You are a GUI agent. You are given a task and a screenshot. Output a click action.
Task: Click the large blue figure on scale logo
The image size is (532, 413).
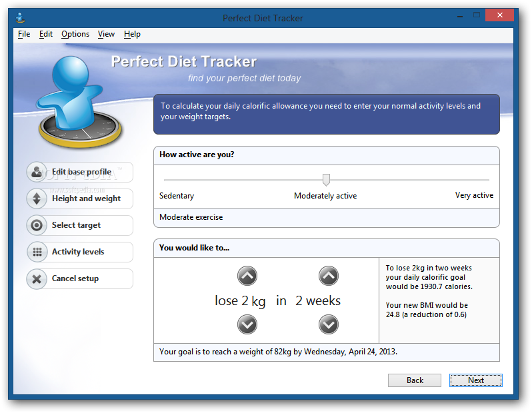click(80, 102)
